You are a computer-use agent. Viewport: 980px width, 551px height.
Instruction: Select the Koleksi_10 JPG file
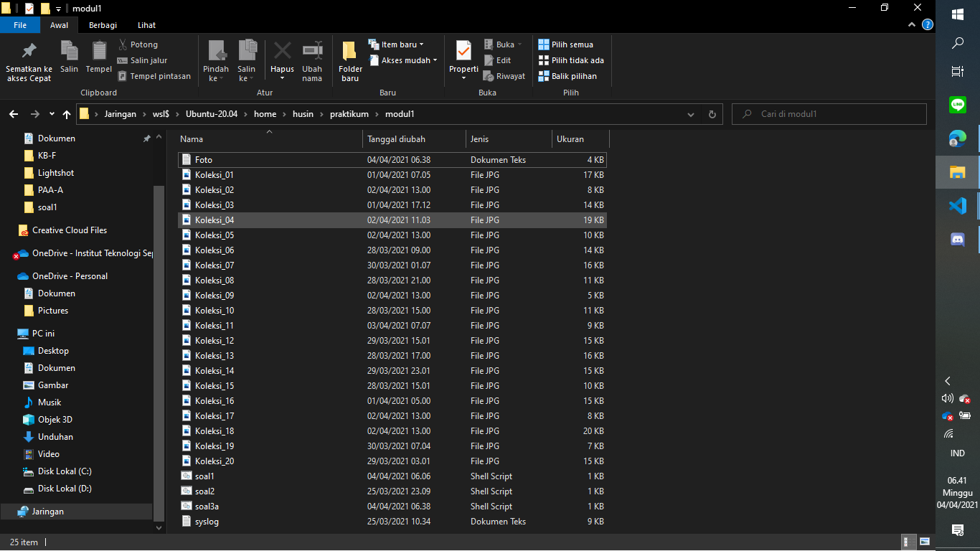tap(392, 311)
